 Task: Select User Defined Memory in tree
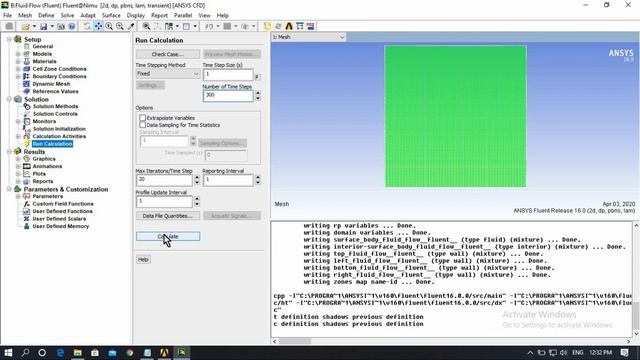[60, 226]
